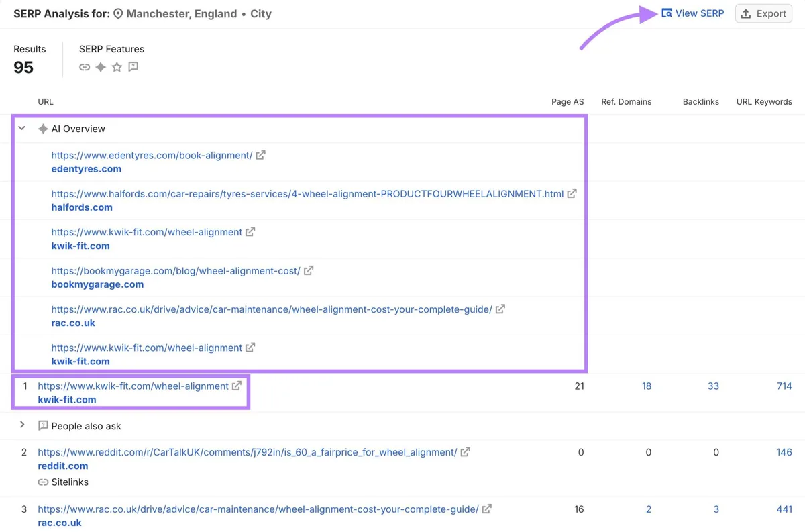Open external link icon for AI Overview rac.co.uk URL
The image size is (805, 532).
[500, 309]
